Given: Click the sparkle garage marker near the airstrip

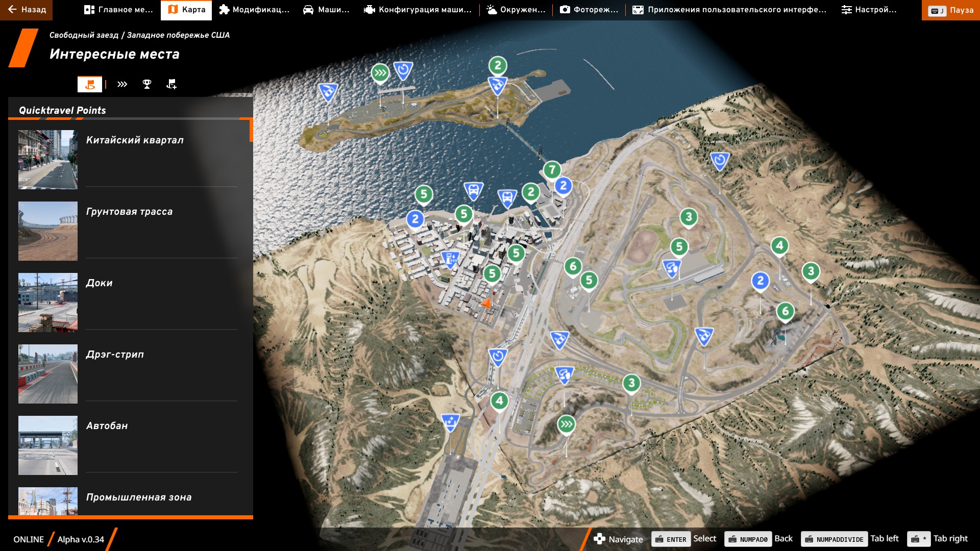Looking at the screenshot, I should [450, 422].
